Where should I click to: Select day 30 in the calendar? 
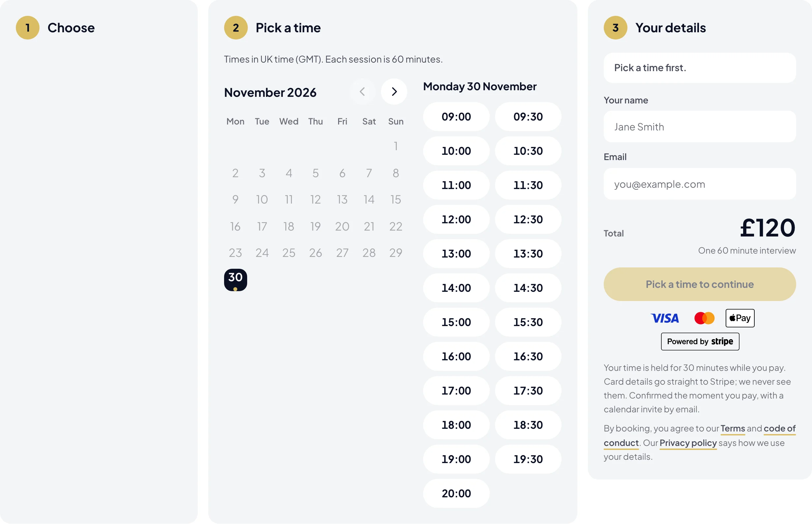click(235, 280)
